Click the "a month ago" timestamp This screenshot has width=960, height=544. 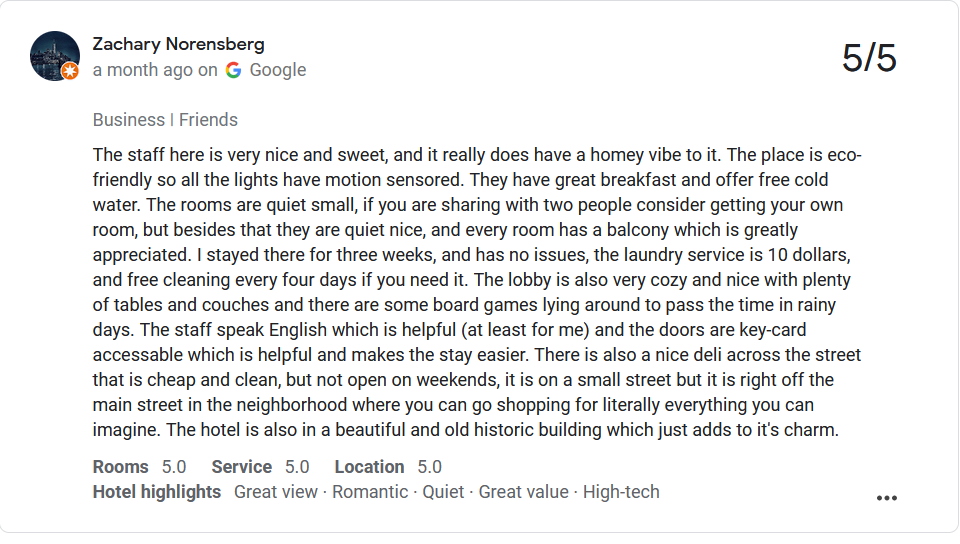point(143,70)
